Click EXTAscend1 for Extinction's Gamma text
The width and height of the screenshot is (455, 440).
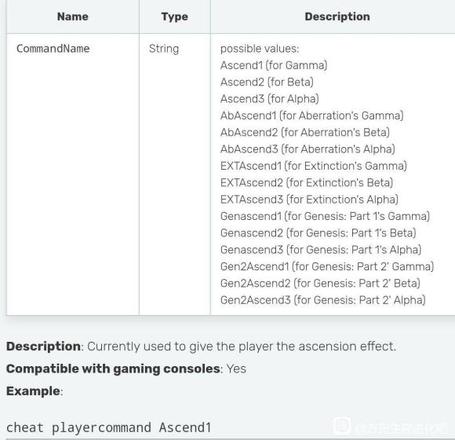tap(314, 166)
